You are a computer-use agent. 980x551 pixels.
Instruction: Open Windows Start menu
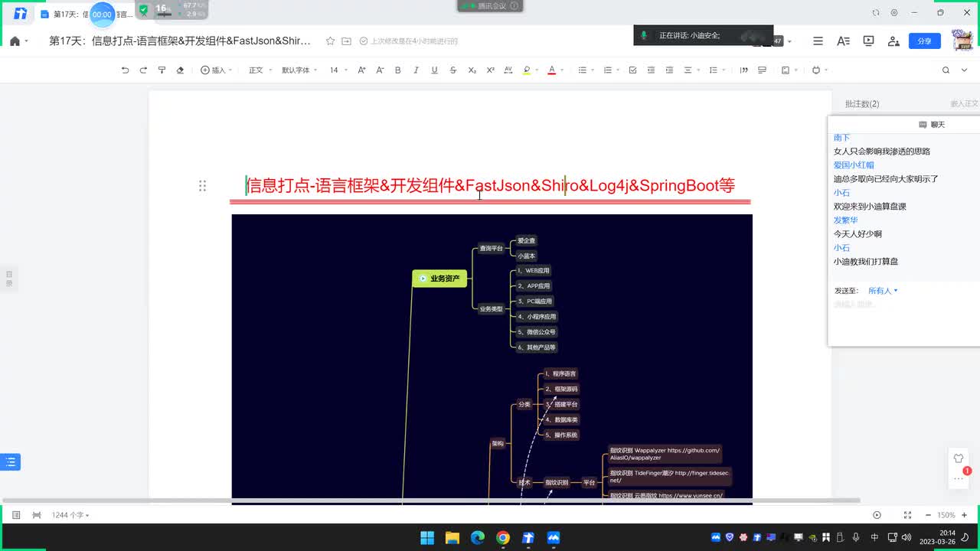click(427, 537)
